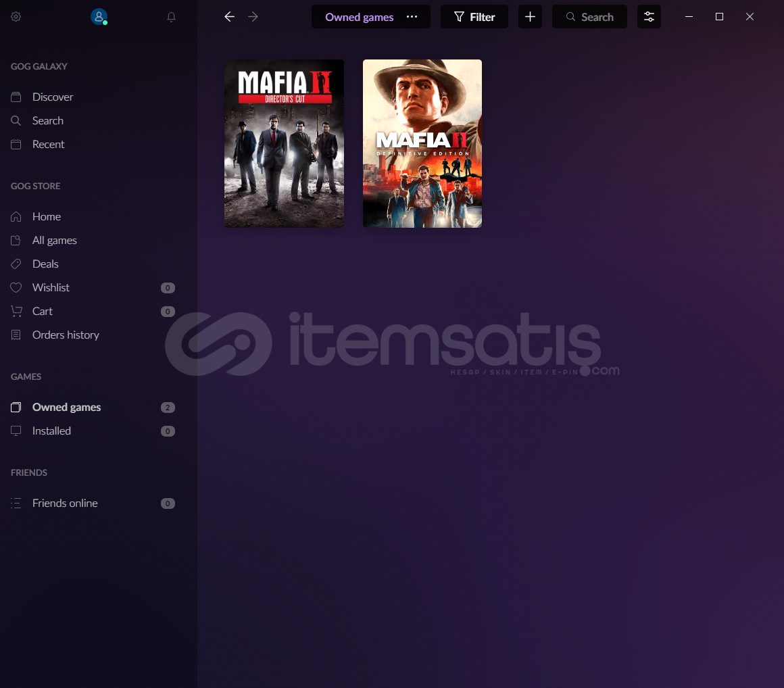Click the plus add button
The width and height of the screenshot is (784, 688).
pos(530,16)
